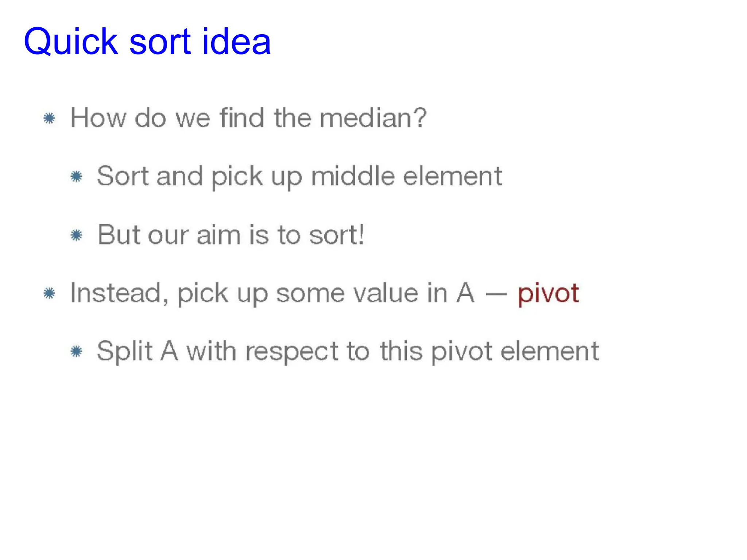Click the bullet beside 'Sort and pick up middle element'
The image size is (747, 560).
pos(77,177)
